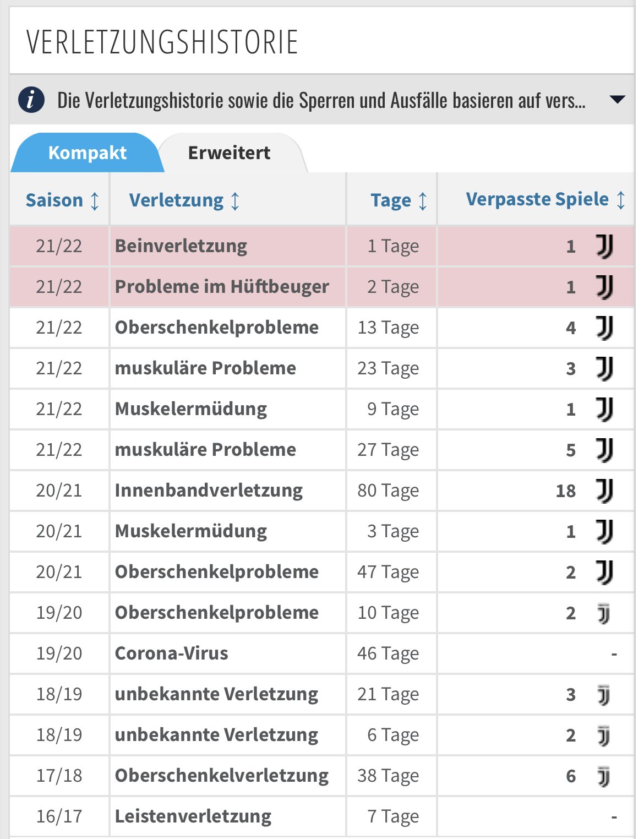Click the Juventus logo in the Beinverletzung row
644x839 pixels.
pos(604,246)
